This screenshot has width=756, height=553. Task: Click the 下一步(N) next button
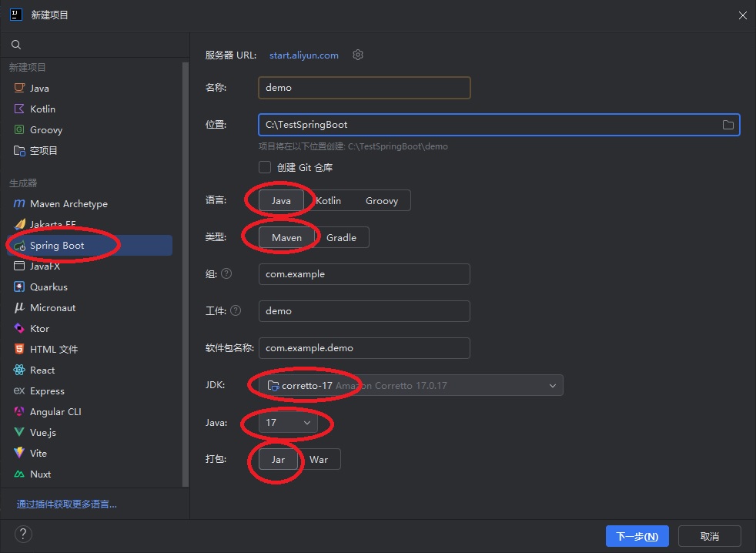pyautogui.click(x=637, y=536)
